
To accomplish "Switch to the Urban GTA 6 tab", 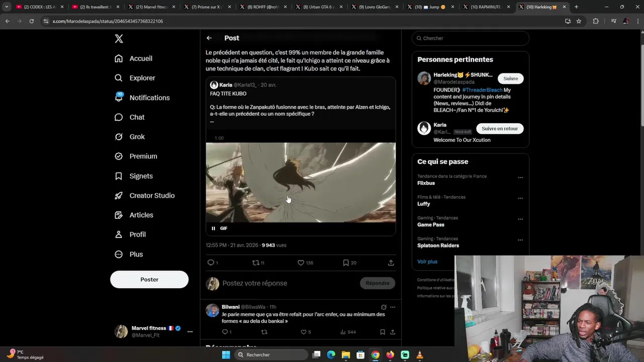I will 318,7.
